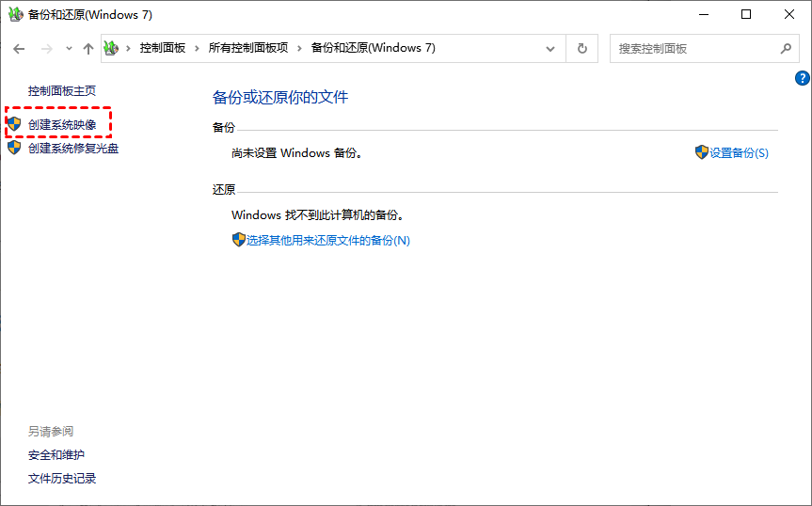The height and width of the screenshot is (506, 812).
Task: Click shield icon beside 创建系统修复光盘
Action: [x=14, y=148]
